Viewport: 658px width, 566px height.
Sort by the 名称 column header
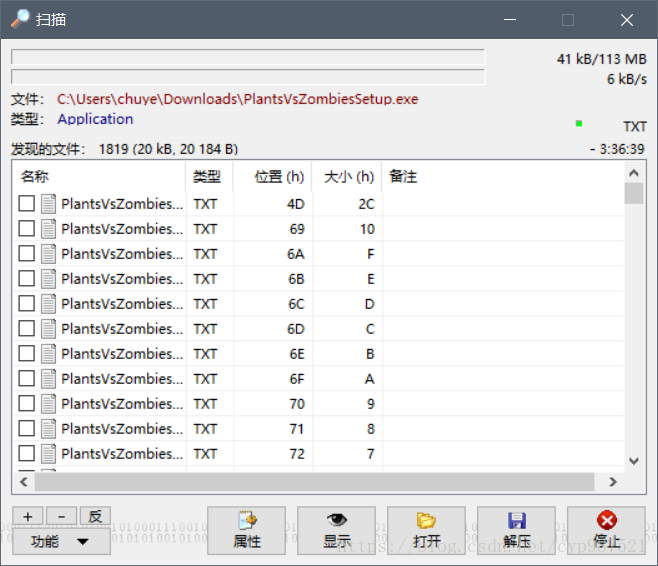pos(100,177)
